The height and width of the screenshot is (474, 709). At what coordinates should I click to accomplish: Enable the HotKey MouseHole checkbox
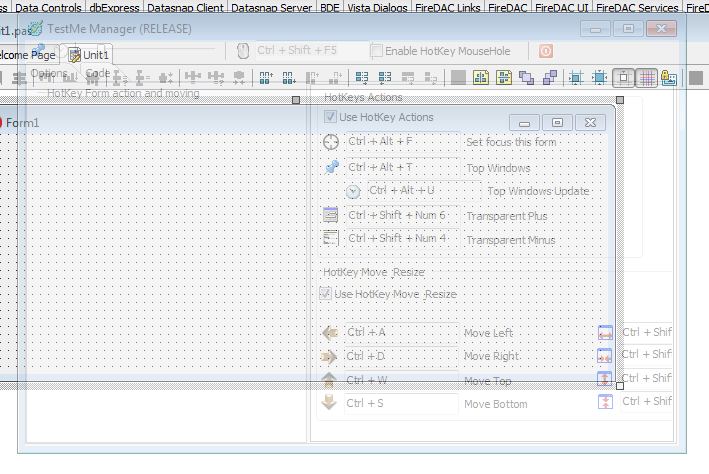click(377, 50)
